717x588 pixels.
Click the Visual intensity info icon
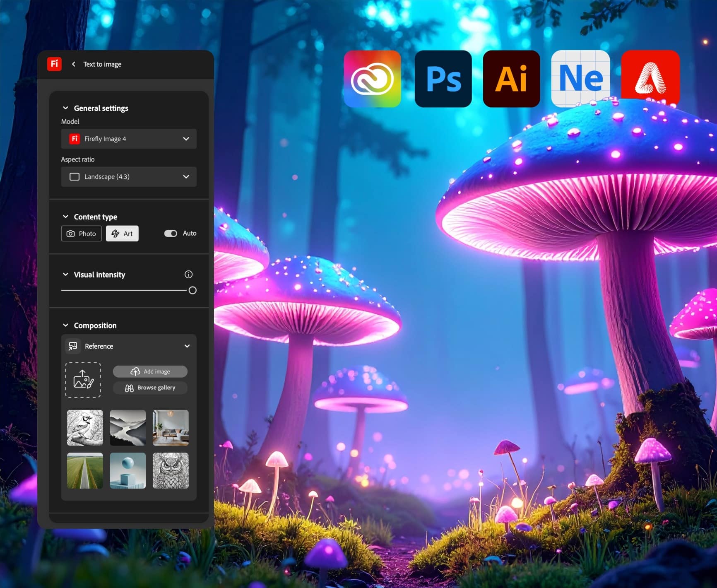[189, 274]
